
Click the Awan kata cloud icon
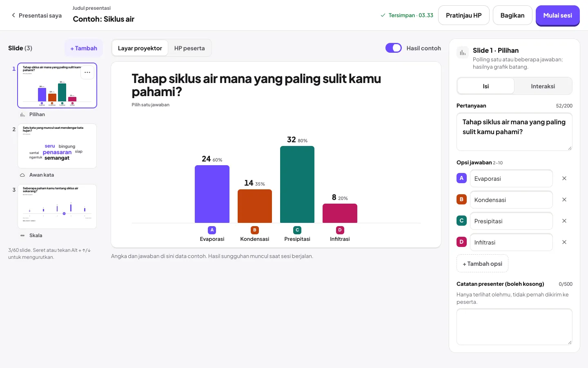(22, 175)
